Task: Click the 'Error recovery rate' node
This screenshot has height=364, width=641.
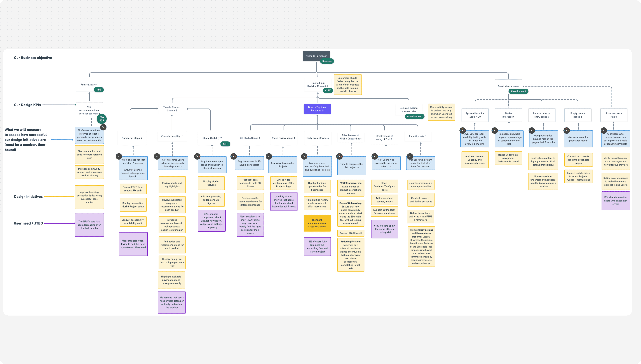Action: click(614, 115)
